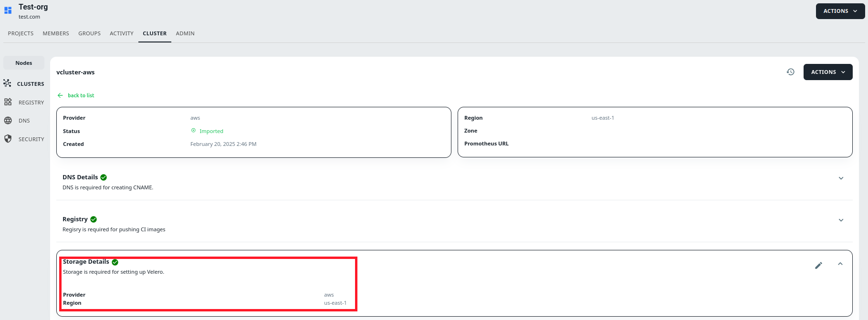868x320 pixels.
Task: Click the back arrow icon beside back to list
Action: tap(60, 95)
